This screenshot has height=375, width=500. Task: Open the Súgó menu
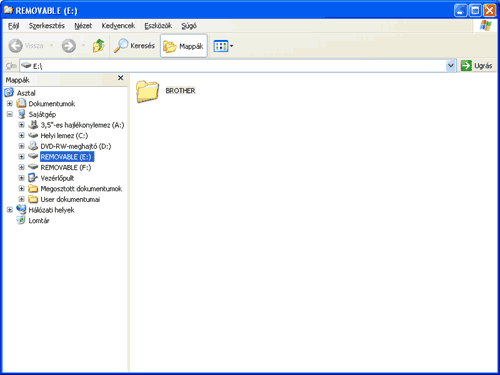point(189,26)
